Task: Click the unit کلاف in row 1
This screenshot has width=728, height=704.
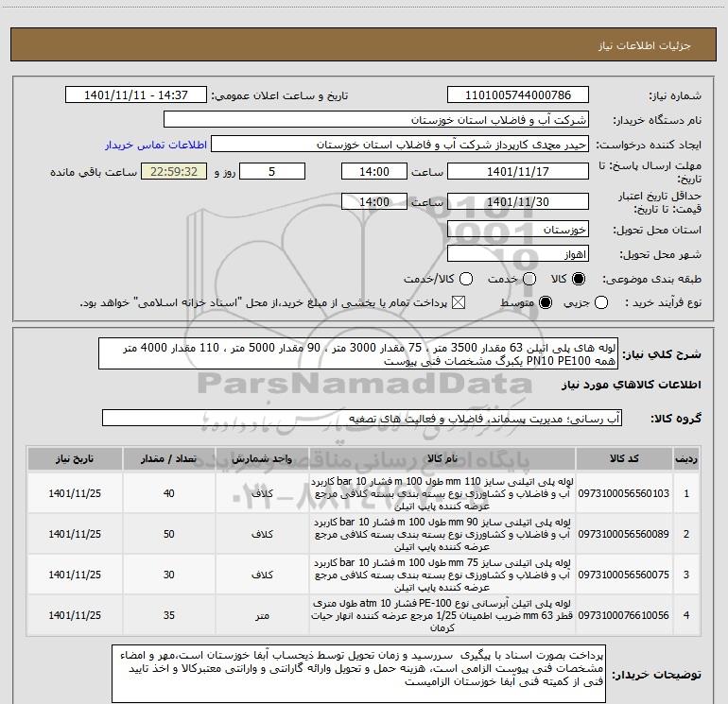Action: 262,493
